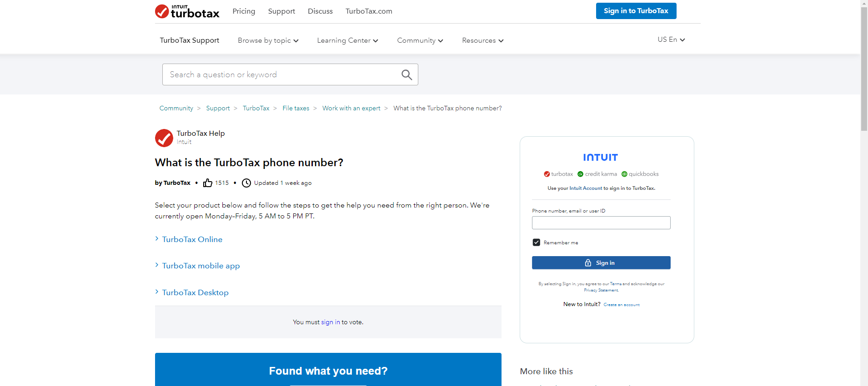
Task: Click the Intuit logo in sign-in card
Action: coord(600,158)
